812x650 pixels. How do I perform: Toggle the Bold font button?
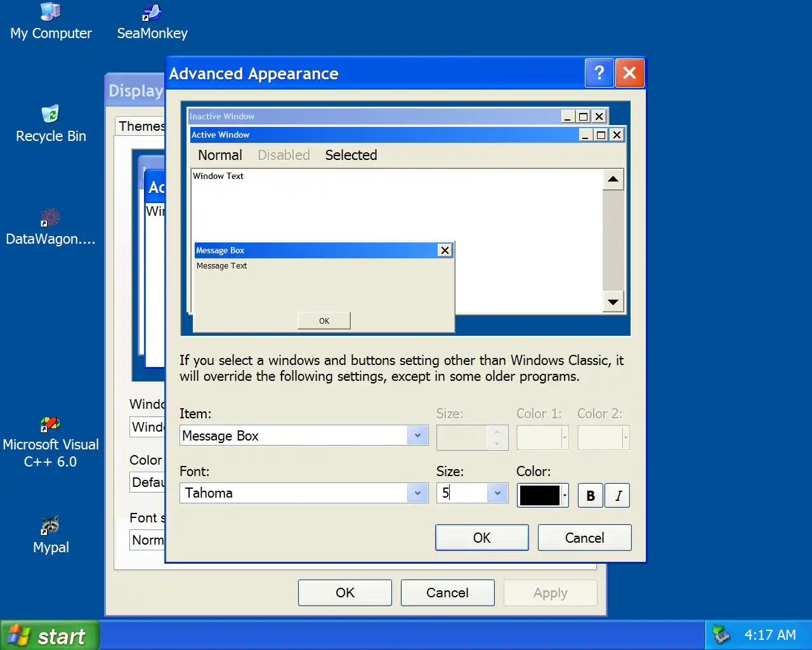(591, 495)
